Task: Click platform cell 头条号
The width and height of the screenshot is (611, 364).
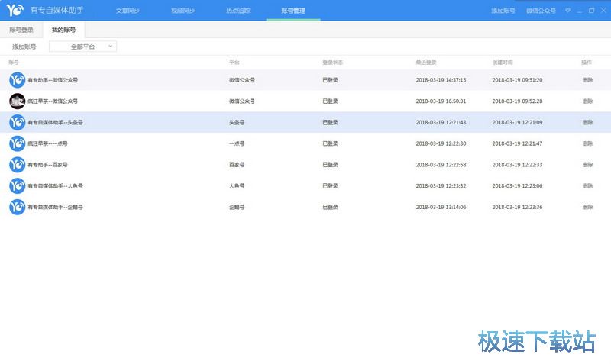Action: point(237,122)
